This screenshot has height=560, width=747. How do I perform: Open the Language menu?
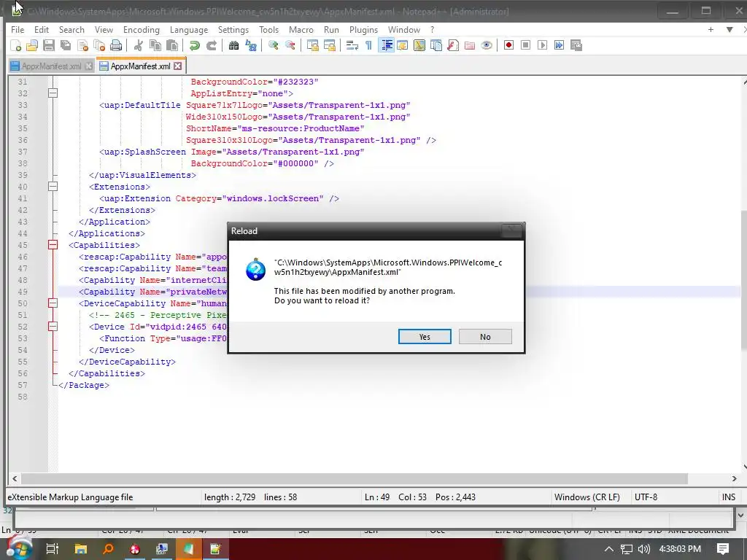click(x=189, y=29)
